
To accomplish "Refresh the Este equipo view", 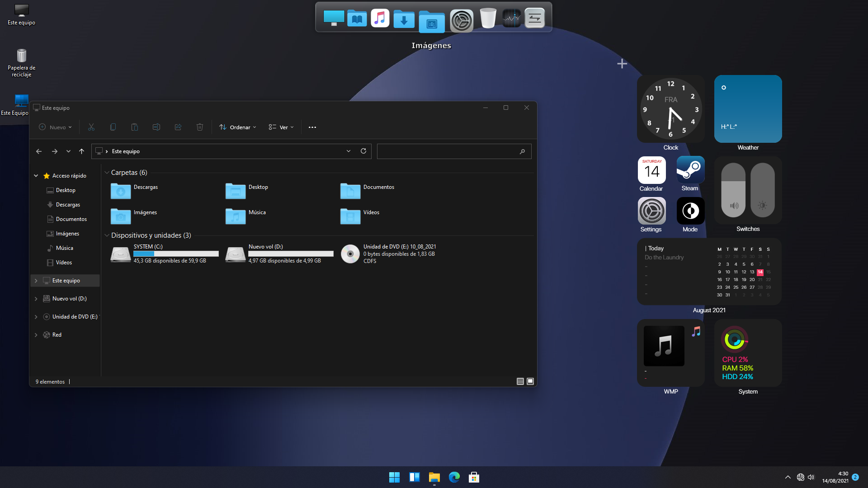I will tap(363, 151).
